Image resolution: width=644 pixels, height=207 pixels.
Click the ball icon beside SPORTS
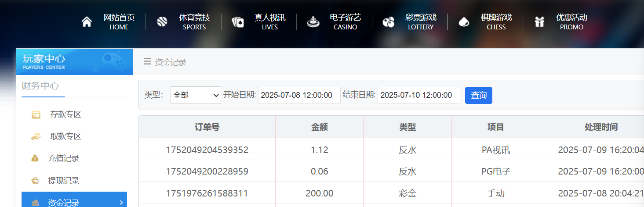click(x=162, y=22)
